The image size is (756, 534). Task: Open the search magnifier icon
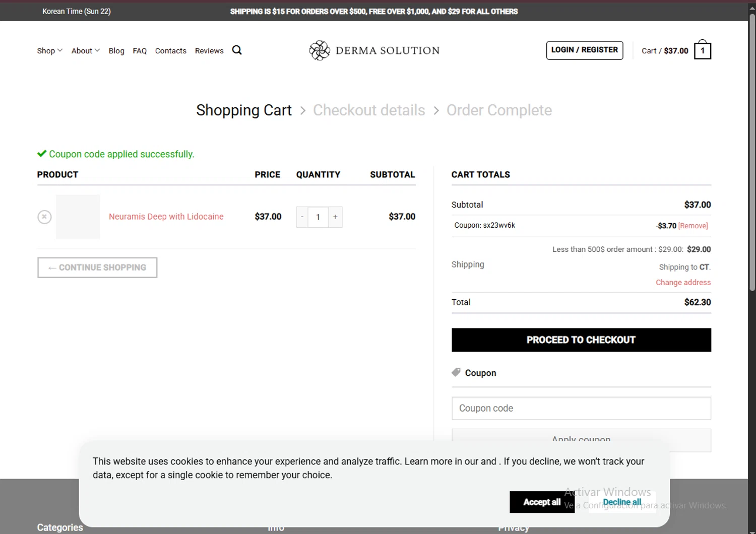click(x=237, y=50)
